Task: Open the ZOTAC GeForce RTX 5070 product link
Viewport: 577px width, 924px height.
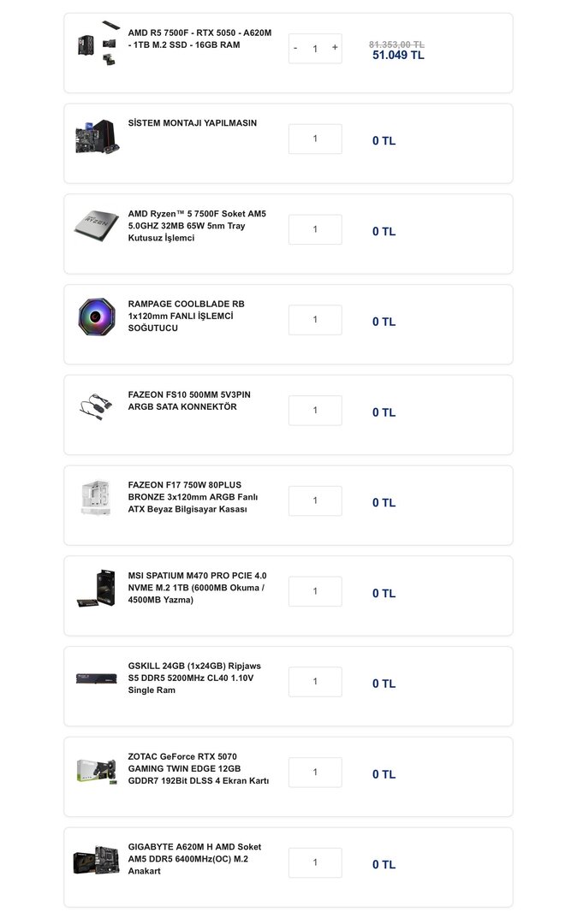Action: click(199, 768)
